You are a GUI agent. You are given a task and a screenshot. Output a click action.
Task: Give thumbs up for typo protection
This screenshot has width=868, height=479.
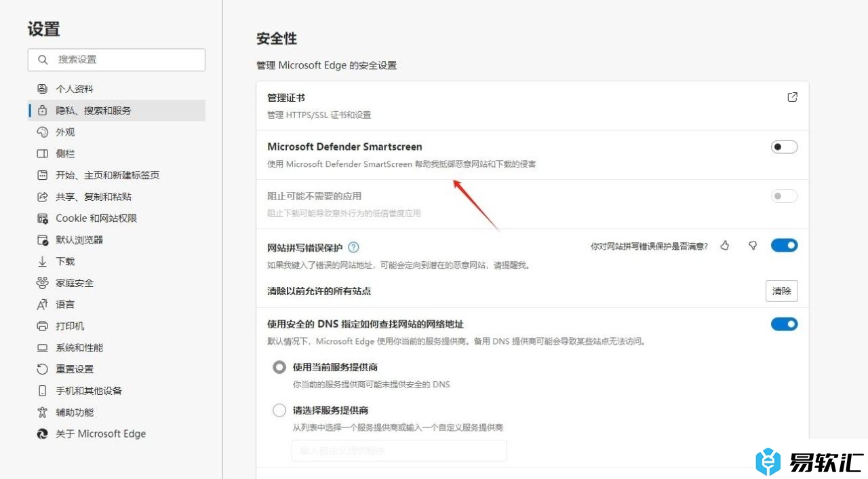click(725, 246)
